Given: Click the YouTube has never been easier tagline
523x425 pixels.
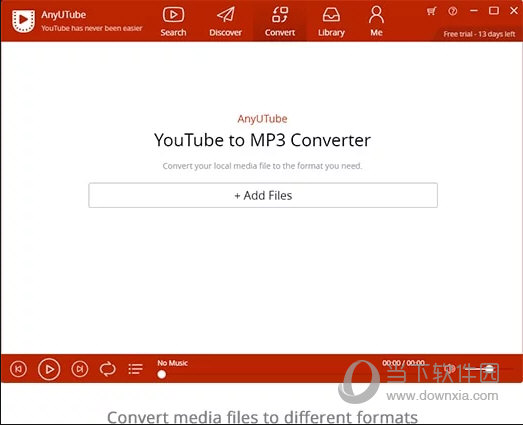Looking at the screenshot, I should coord(92,28).
